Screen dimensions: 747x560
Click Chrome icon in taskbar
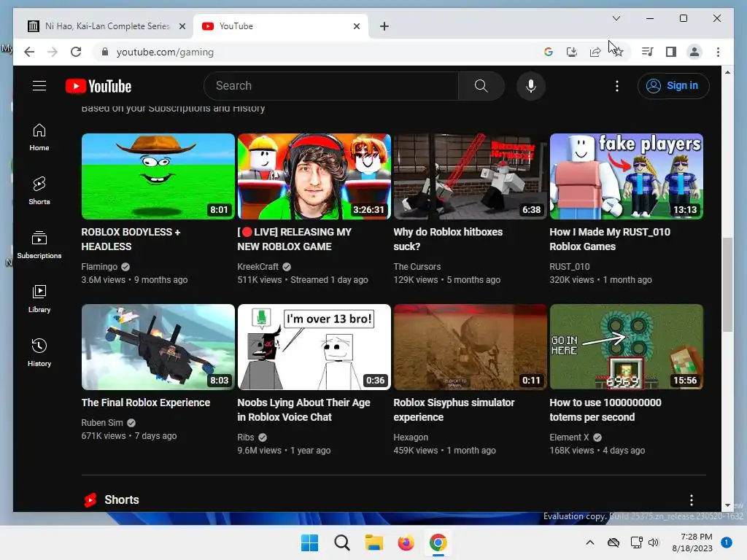tap(438, 542)
